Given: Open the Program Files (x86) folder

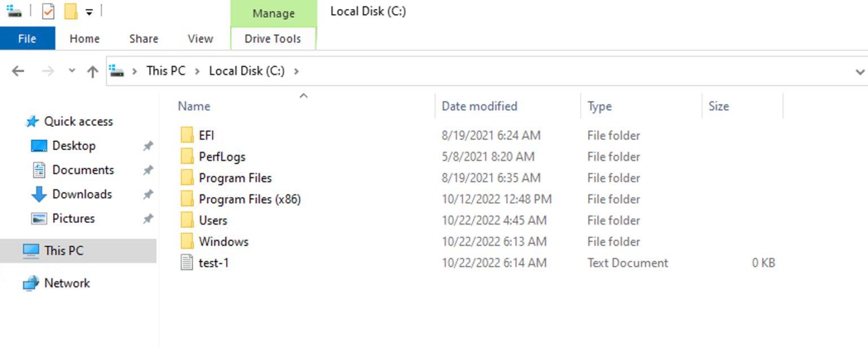Looking at the screenshot, I should click(x=249, y=199).
